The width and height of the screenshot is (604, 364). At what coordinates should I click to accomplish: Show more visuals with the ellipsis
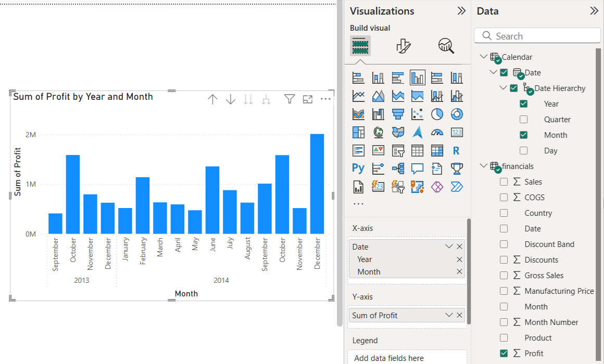358,203
